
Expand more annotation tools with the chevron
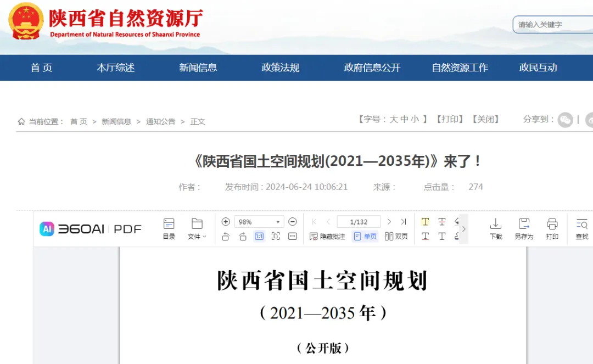463,229
